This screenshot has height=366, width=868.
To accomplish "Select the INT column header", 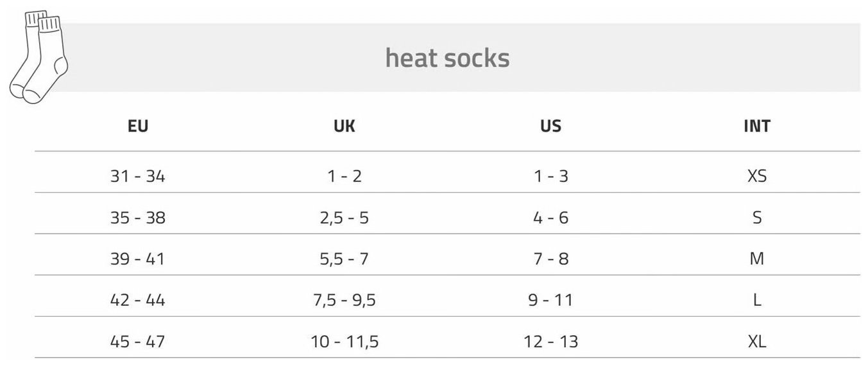I will click(757, 126).
